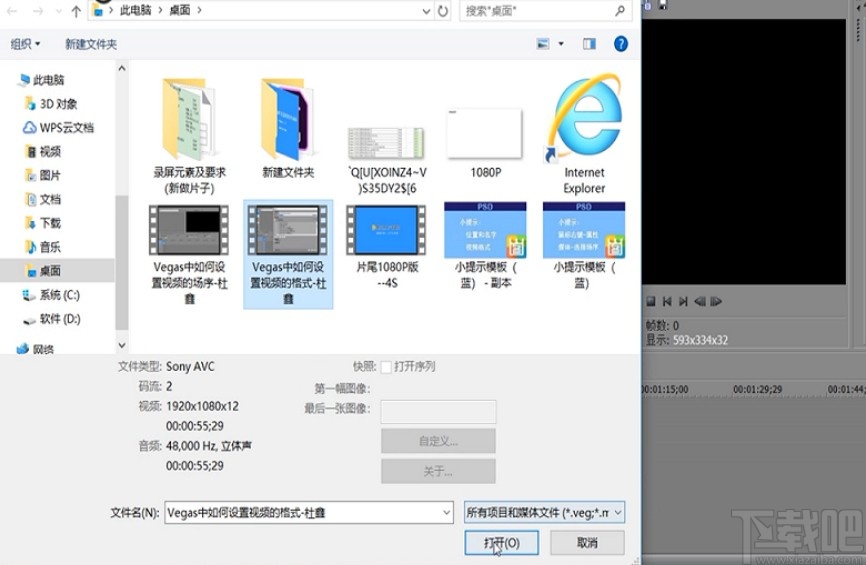Viewport: 866px width, 565px height.
Task: Click the Forward navigation arrow
Action: pos(38,11)
